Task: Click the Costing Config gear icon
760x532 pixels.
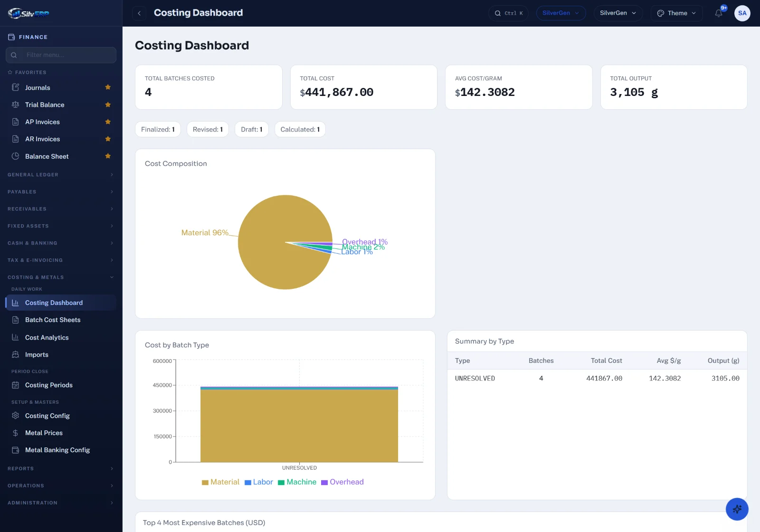Action: click(x=15, y=416)
